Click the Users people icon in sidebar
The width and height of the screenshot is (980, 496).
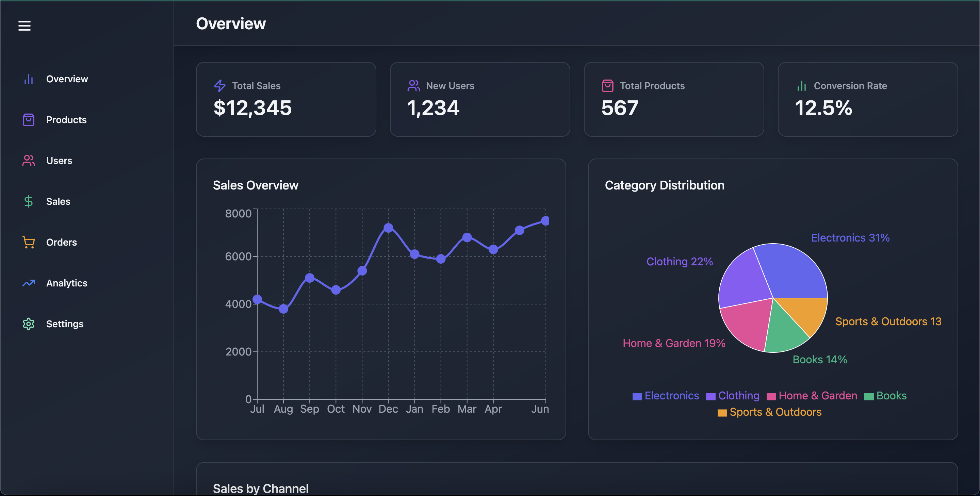pos(29,161)
